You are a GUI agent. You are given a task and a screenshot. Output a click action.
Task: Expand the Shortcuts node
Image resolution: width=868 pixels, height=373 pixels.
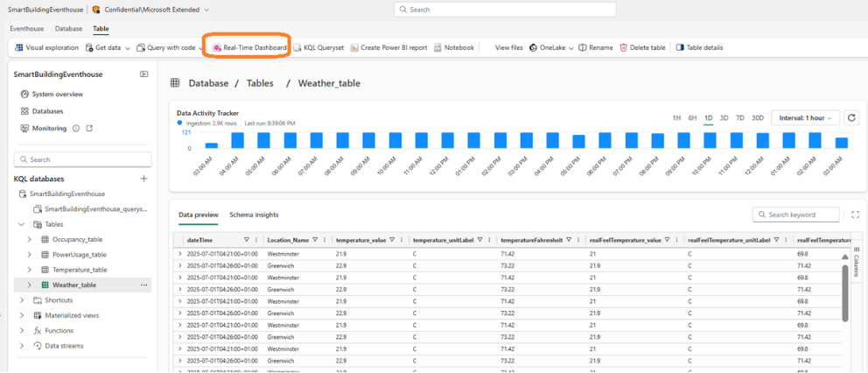22,299
